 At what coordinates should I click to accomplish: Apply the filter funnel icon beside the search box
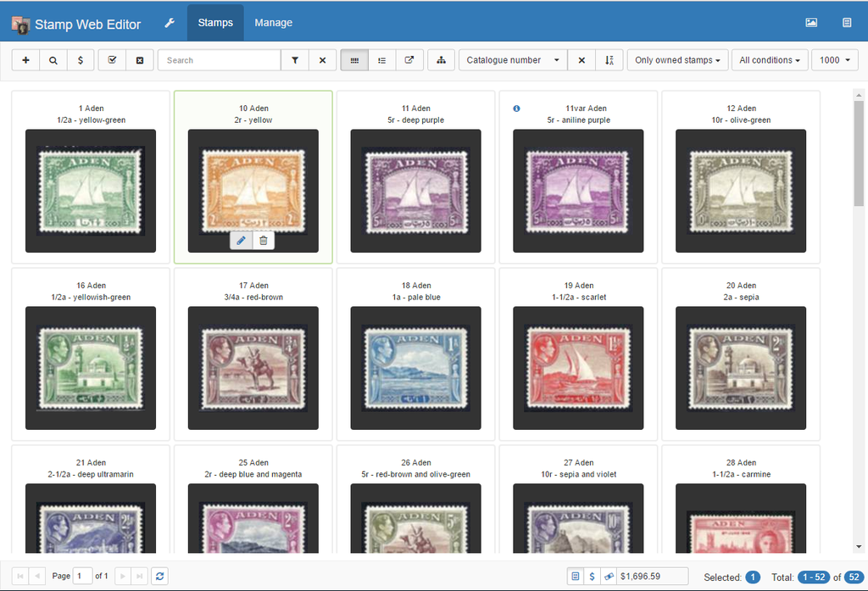[295, 60]
